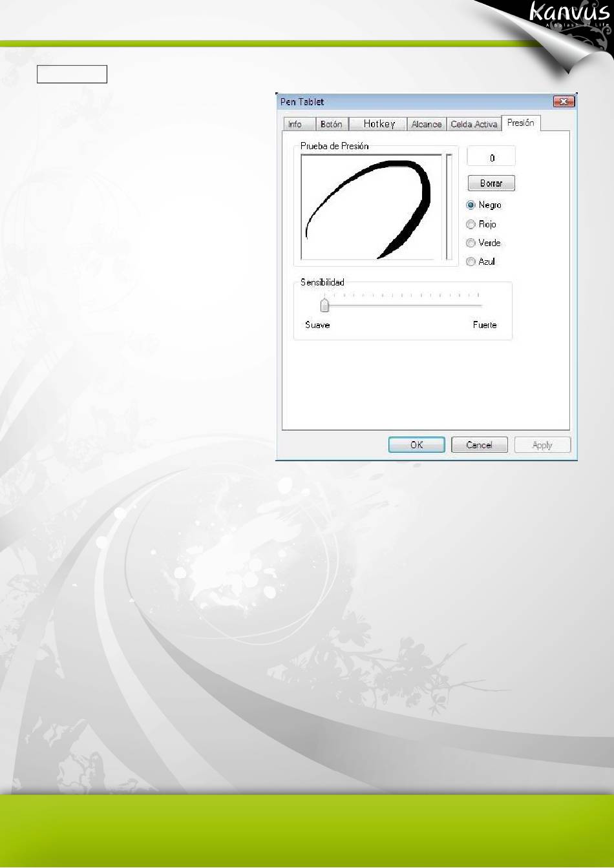Go to the Alcance tab
Screen dimensions: 614x868
click(427, 124)
